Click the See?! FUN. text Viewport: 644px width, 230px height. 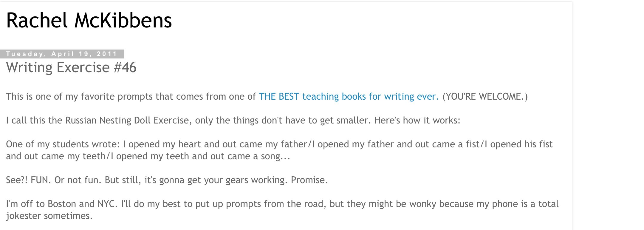28,180
